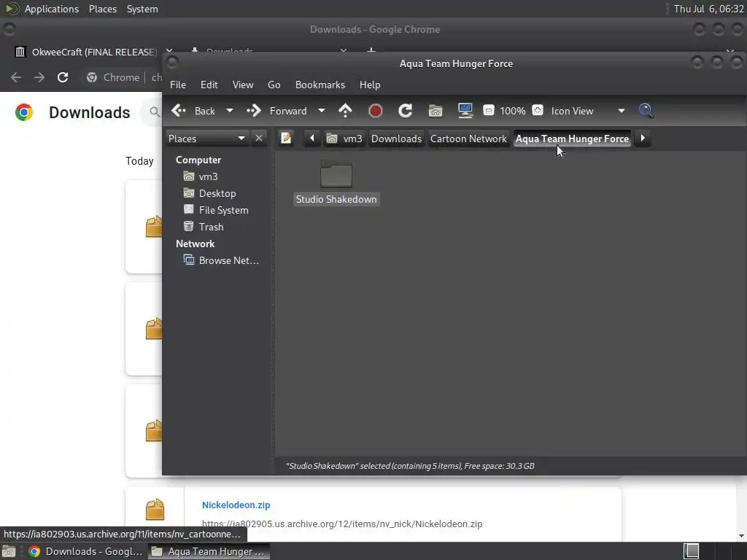Click the clock in the top panel
The width and height of the screenshot is (747, 560).
pos(708,9)
